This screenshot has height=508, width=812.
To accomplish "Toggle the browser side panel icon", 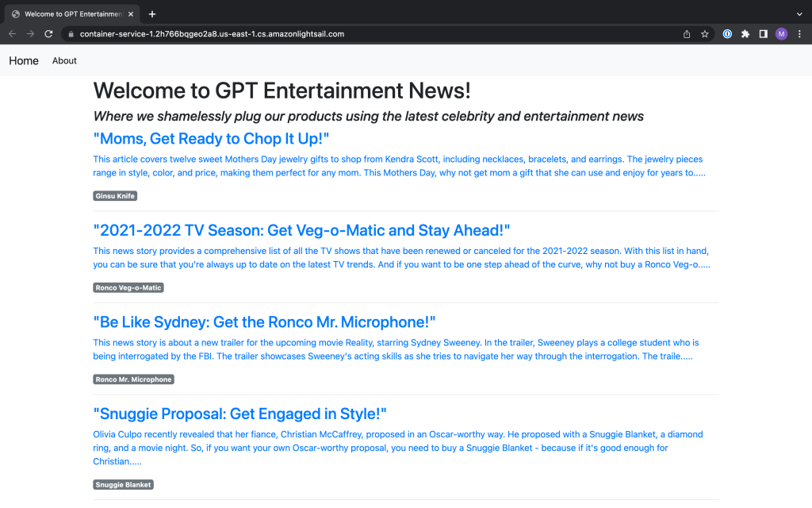I will [763, 34].
